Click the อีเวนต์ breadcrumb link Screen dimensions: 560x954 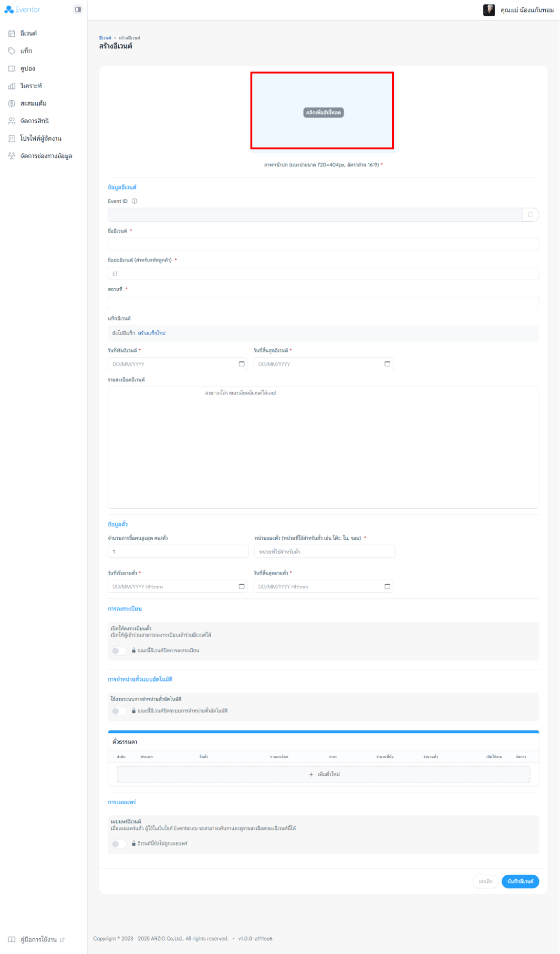105,38
